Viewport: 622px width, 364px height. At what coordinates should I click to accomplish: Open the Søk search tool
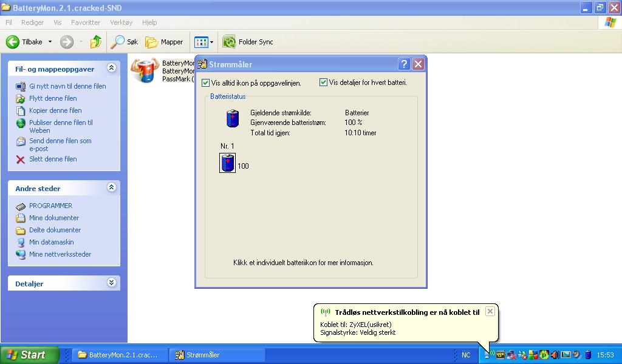tap(124, 42)
